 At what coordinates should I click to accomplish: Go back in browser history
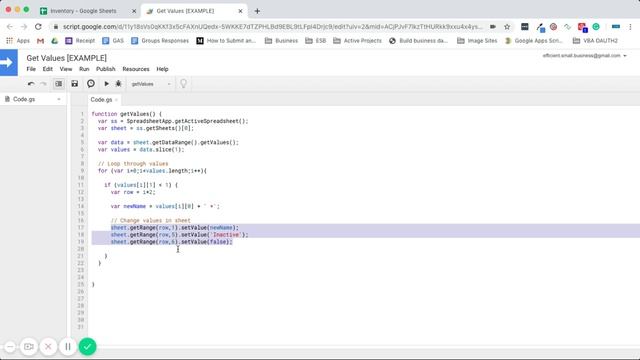pos(10,27)
